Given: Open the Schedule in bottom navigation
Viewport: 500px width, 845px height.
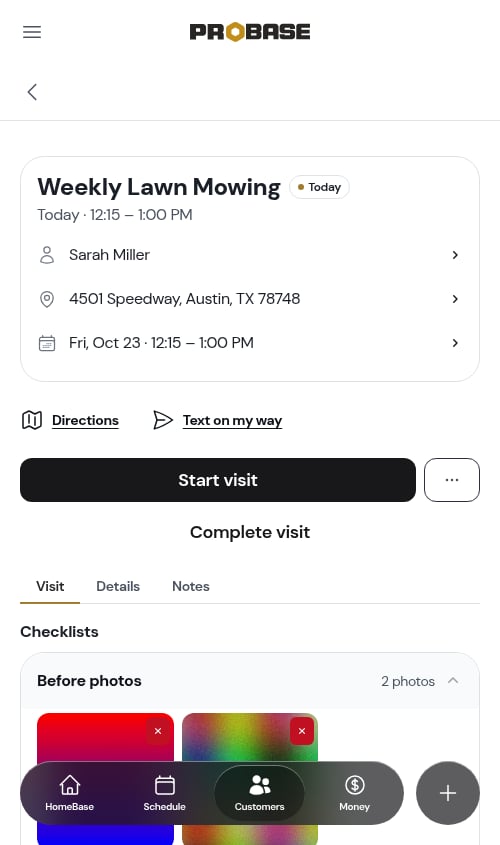Looking at the screenshot, I should (x=164, y=793).
